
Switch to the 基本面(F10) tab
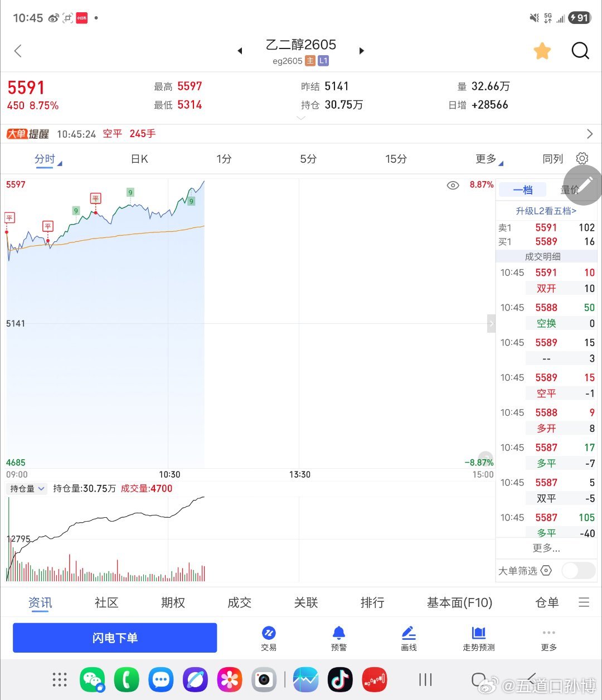click(x=459, y=602)
